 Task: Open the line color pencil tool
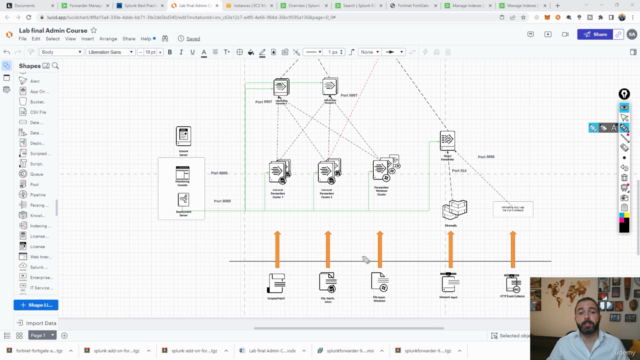click(262, 52)
